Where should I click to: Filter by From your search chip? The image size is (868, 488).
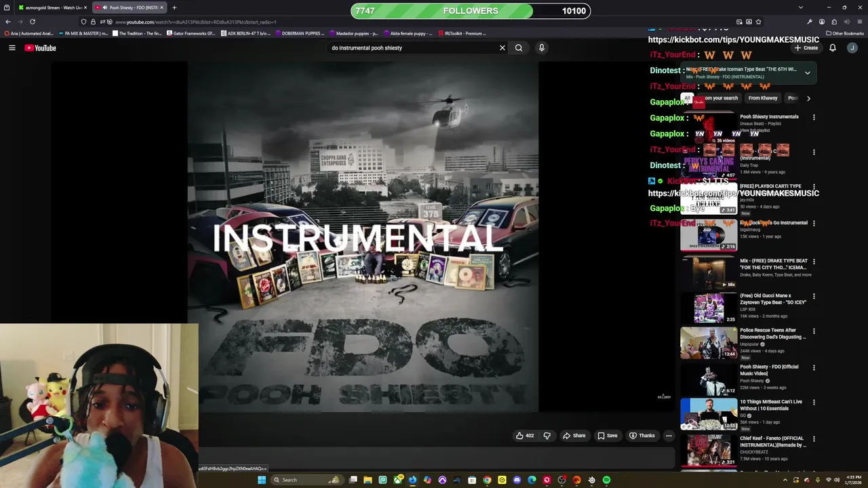(x=719, y=98)
